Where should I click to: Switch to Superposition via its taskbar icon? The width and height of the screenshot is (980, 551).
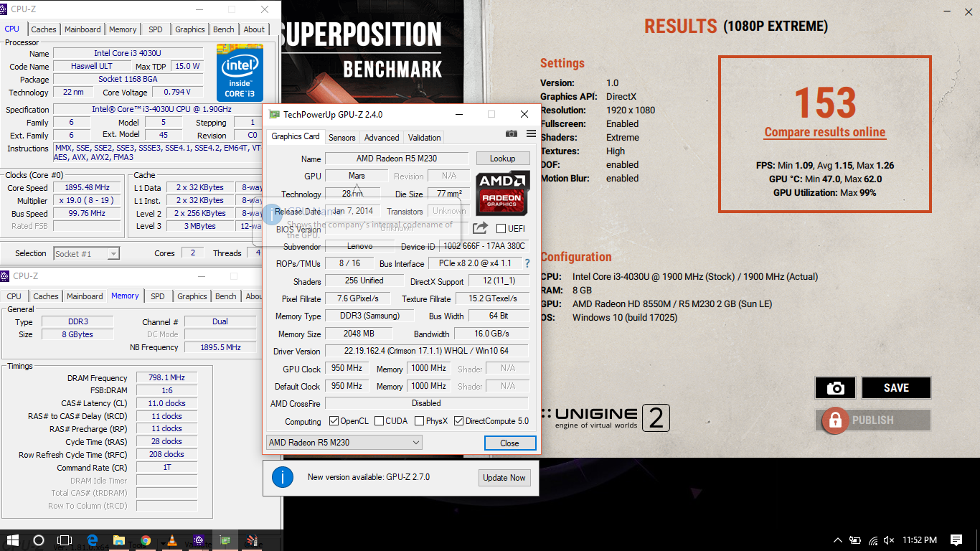point(252,540)
